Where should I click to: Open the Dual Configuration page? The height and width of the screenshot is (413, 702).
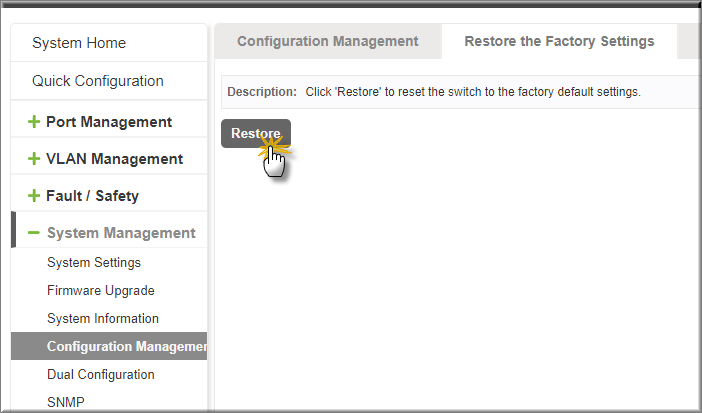pos(101,374)
